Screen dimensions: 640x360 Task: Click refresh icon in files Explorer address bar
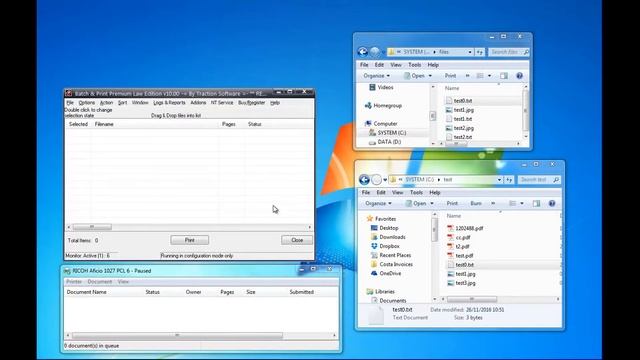pyautogui.click(x=480, y=52)
